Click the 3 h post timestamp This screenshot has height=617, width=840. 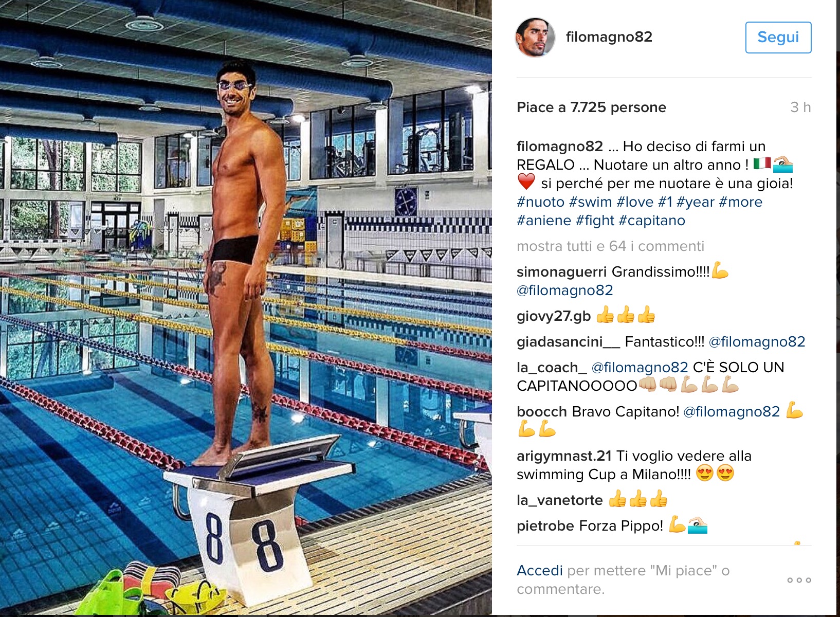point(800,107)
